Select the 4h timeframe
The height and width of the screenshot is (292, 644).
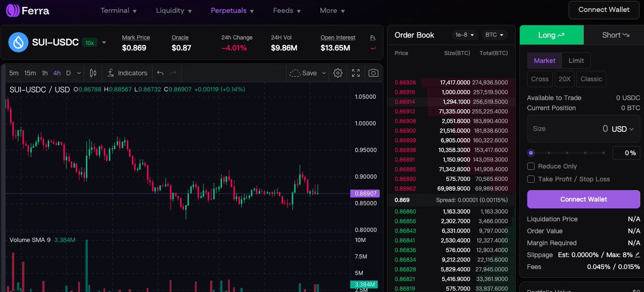point(56,73)
